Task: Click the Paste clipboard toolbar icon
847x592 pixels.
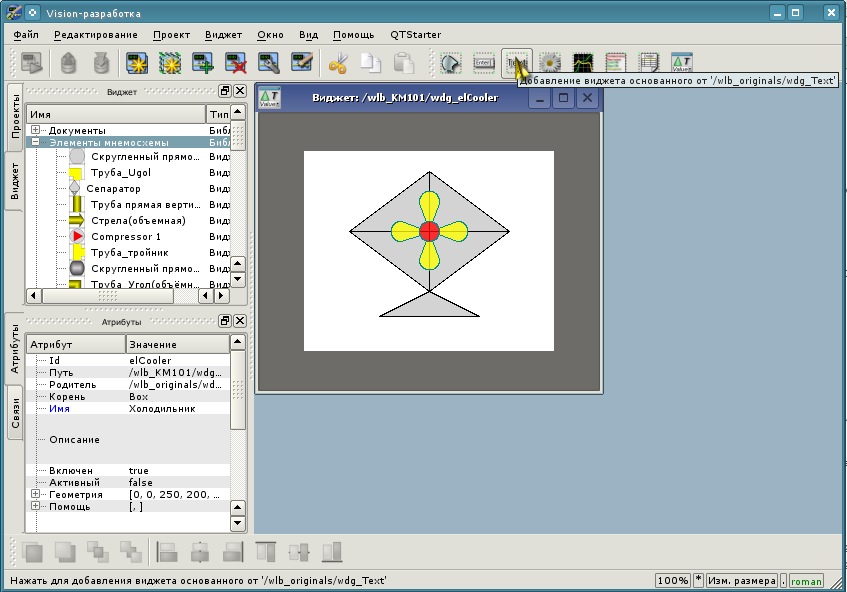Action: click(x=403, y=63)
